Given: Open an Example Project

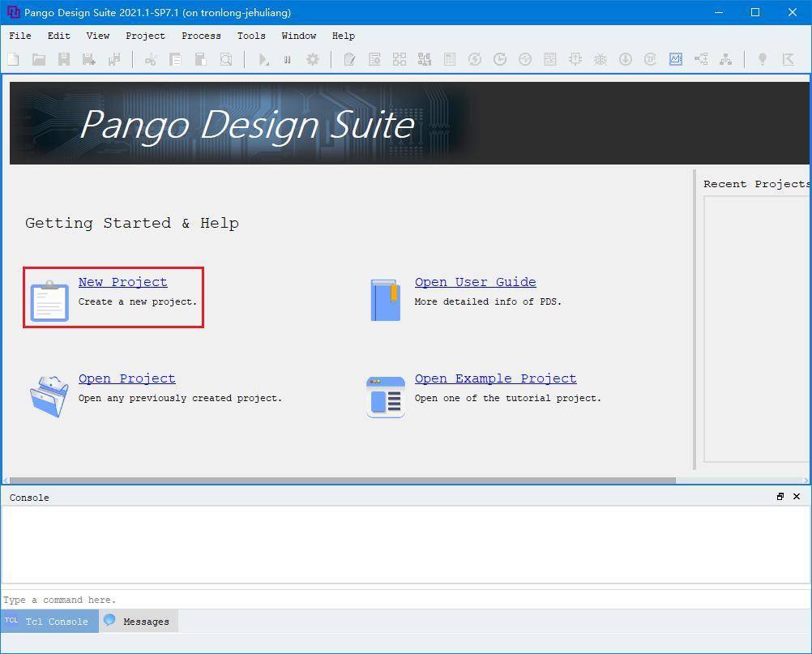Looking at the screenshot, I should pyautogui.click(x=495, y=378).
